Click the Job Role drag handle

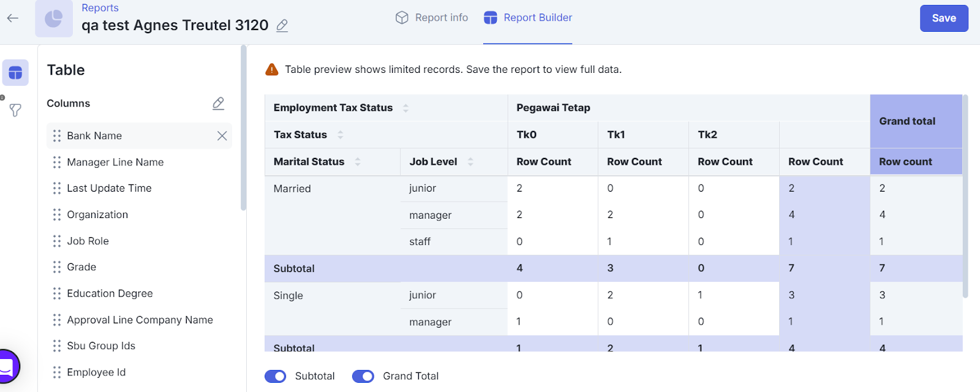point(57,241)
